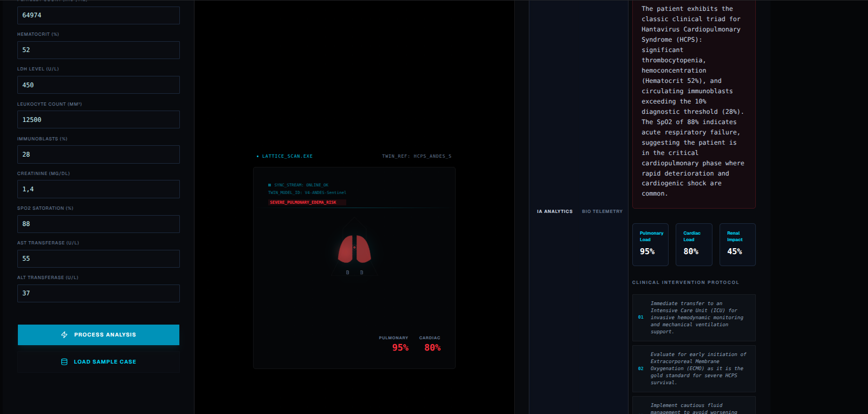Switch to the Bio Telemetry tab
This screenshot has width=868, height=414.
(603, 211)
